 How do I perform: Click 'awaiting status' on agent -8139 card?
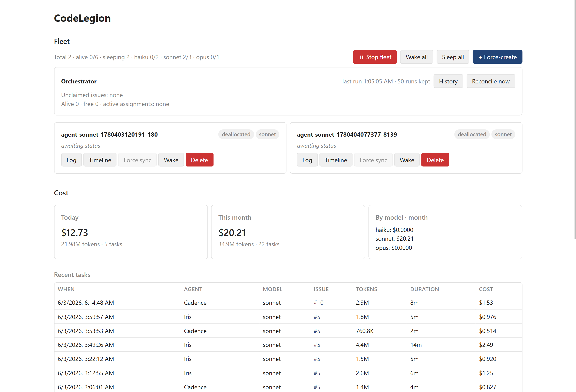pos(317,146)
